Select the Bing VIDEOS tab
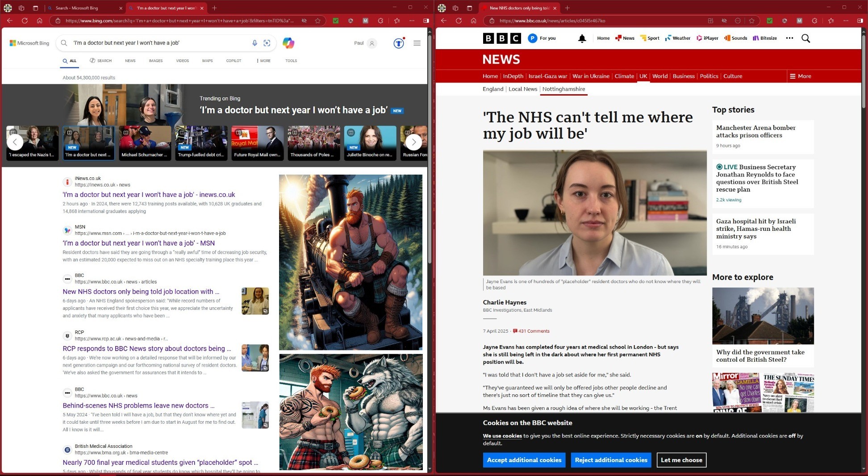Image resolution: width=868 pixels, height=476 pixels. click(182, 61)
